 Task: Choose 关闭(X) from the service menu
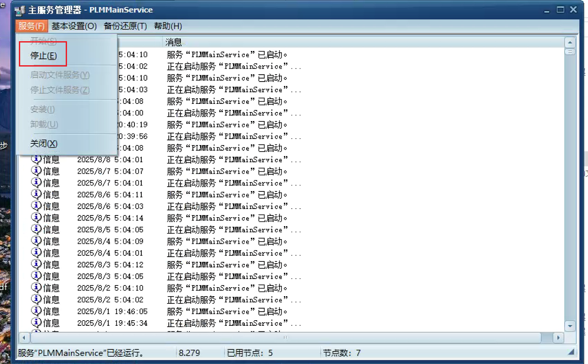point(44,143)
